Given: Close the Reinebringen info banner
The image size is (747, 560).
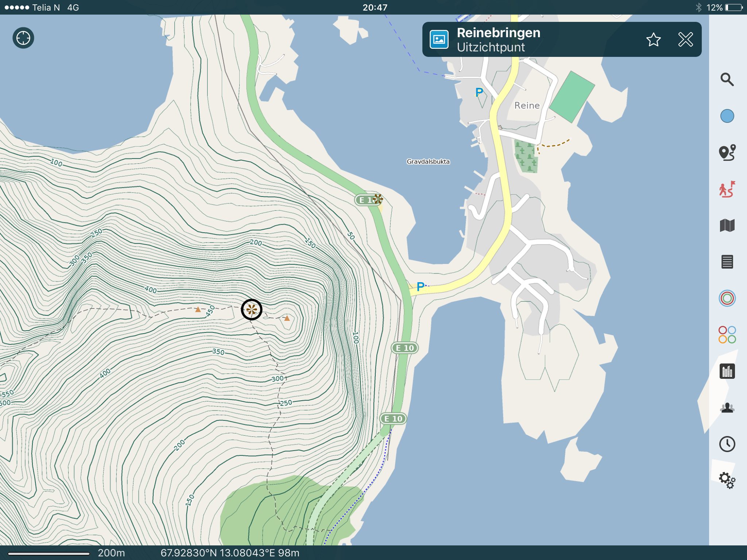Looking at the screenshot, I should click(x=685, y=39).
